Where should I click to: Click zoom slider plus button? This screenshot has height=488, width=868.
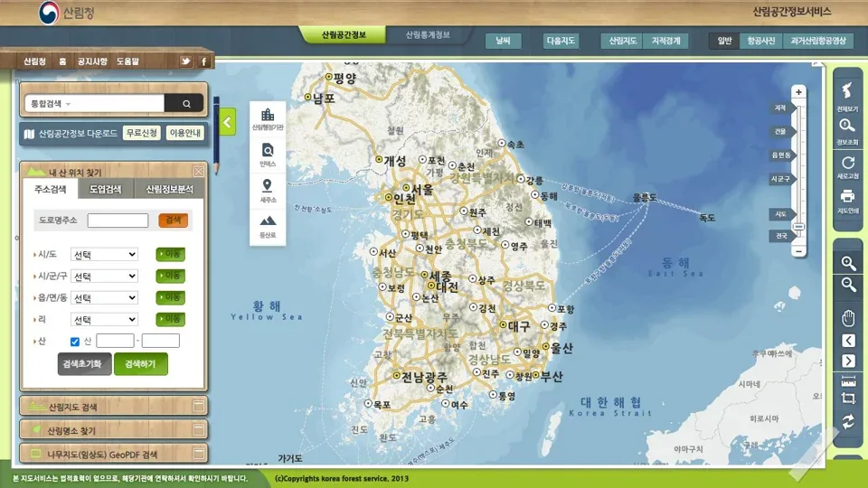point(798,92)
